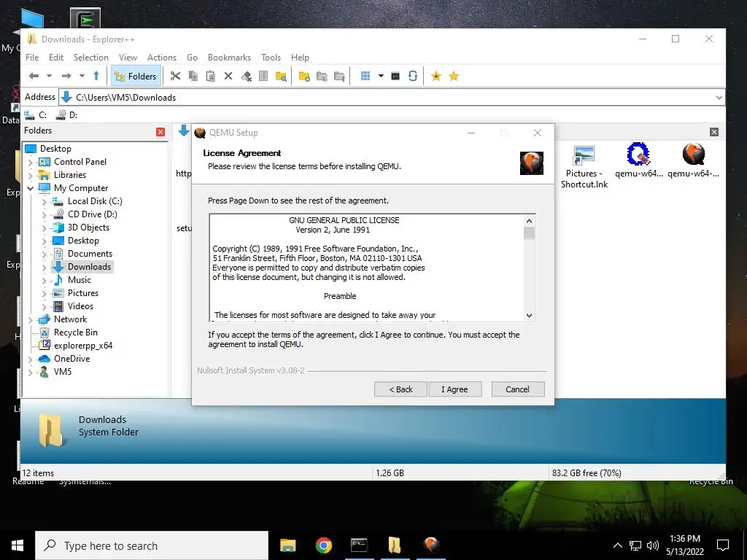The width and height of the screenshot is (747, 560).
Task: Expand the OneDrive tree node
Action: pos(31,359)
